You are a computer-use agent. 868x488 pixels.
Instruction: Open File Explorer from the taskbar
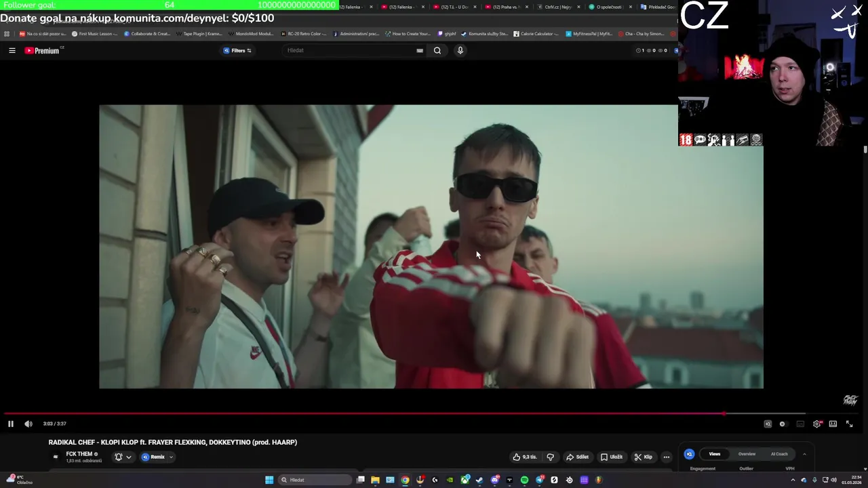click(375, 480)
